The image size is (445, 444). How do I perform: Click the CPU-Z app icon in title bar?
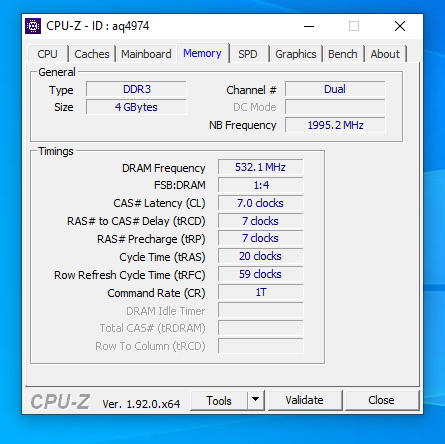(33, 26)
